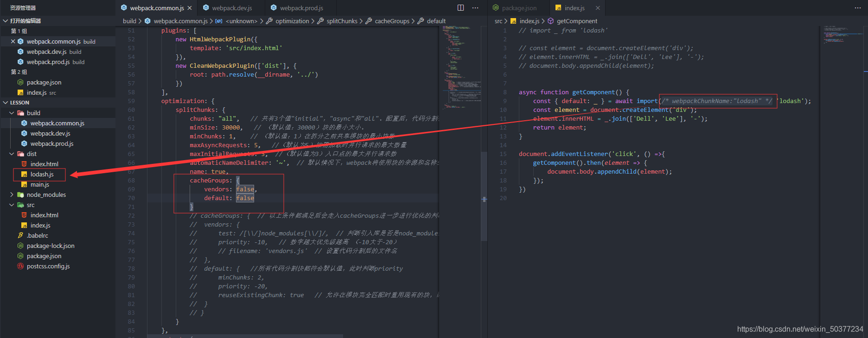
Task: Click the postcss.config.js file icon
Action: click(x=20, y=266)
